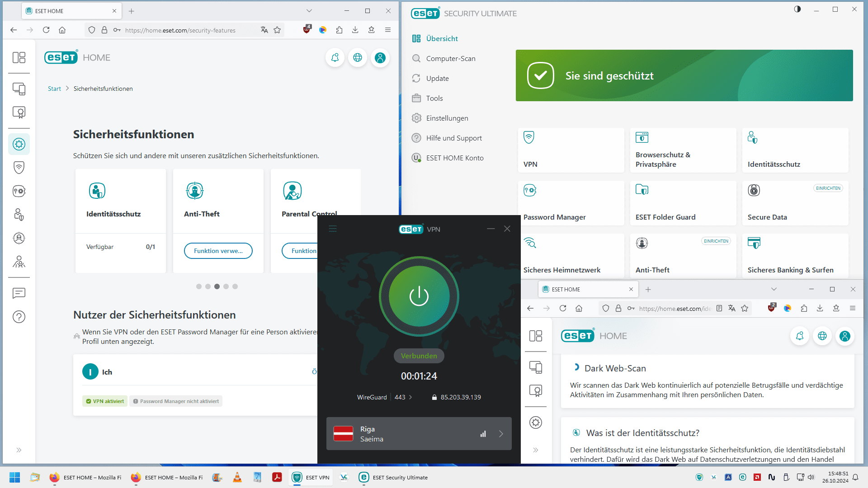
Task: Click the notification bell in ESET HOME
Action: point(335,57)
